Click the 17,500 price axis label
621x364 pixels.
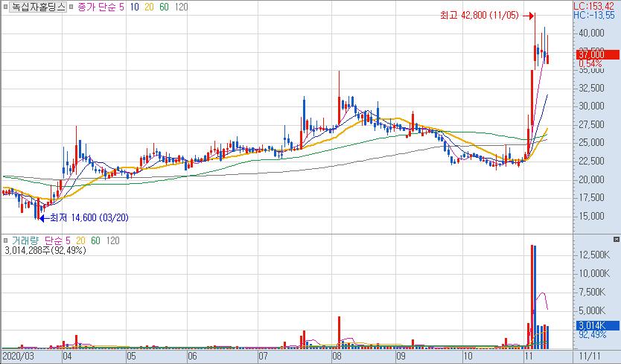tap(592, 197)
